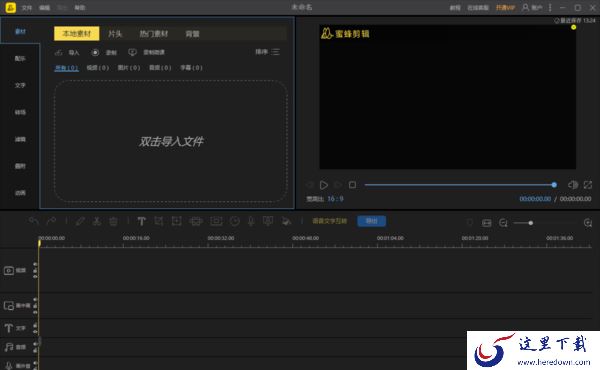
Task: Click the fit-timeline-to-window icon
Action: click(x=486, y=223)
